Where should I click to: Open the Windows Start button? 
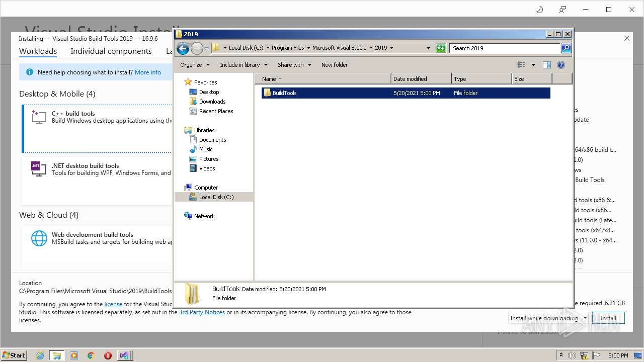click(x=14, y=355)
